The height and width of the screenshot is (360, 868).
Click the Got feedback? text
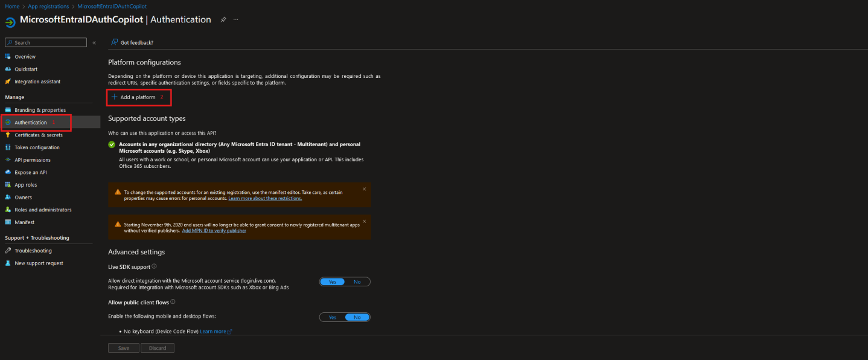pyautogui.click(x=137, y=43)
